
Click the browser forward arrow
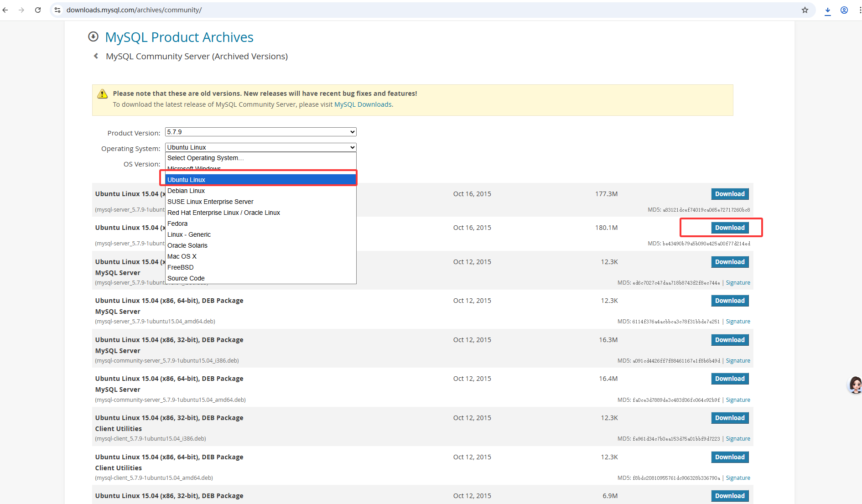pos(21,10)
